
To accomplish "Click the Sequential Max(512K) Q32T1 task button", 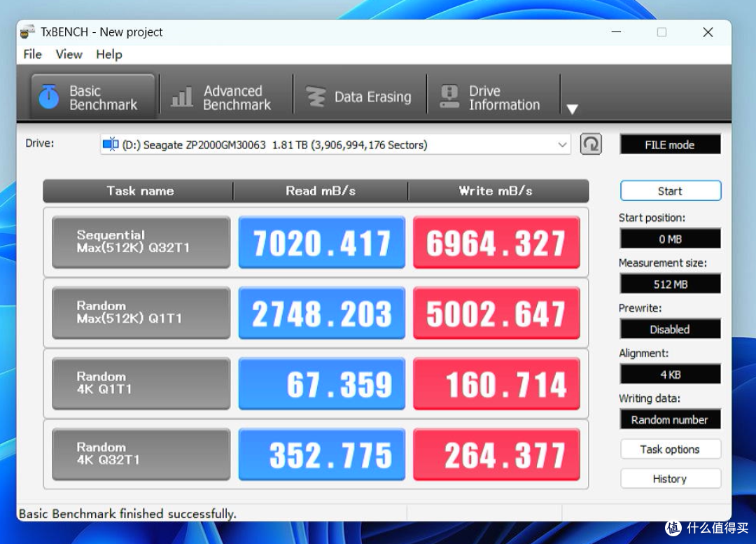I will tap(141, 242).
